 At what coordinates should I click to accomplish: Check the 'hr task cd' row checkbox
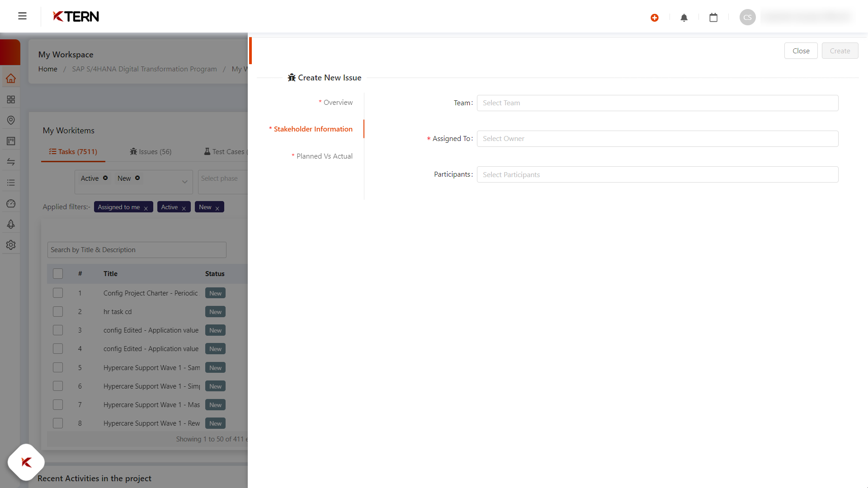(x=58, y=312)
